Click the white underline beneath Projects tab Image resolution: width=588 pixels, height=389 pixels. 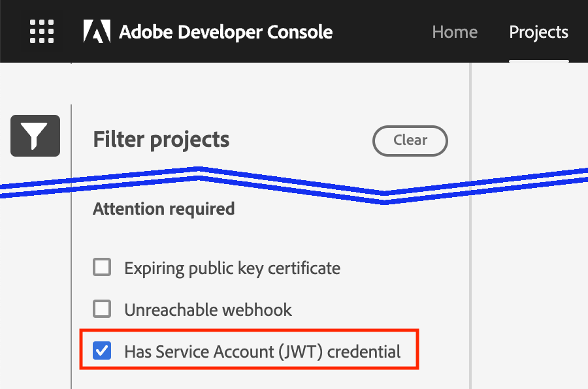[x=538, y=61]
